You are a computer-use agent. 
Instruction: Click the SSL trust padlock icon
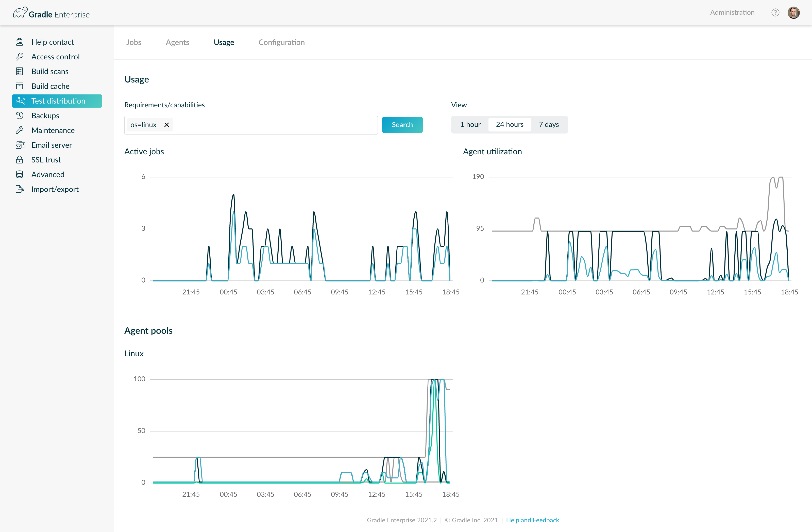tap(20, 159)
